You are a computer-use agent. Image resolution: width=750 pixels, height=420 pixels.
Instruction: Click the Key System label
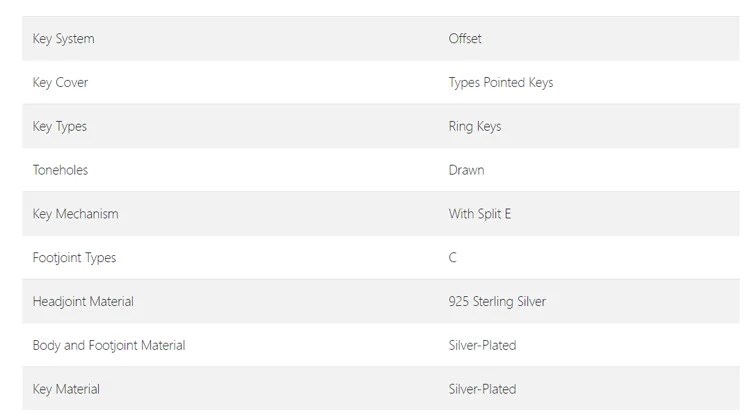click(x=63, y=39)
